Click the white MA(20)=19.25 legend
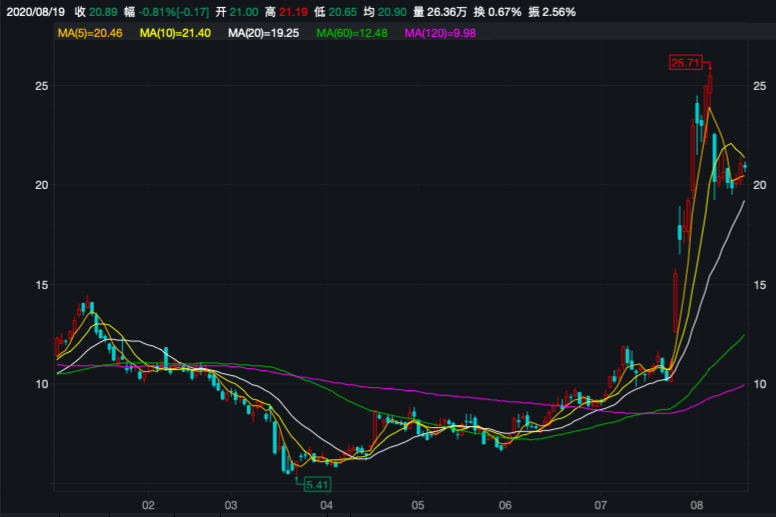The width and height of the screenshot is (776, 517). point(265,34)
